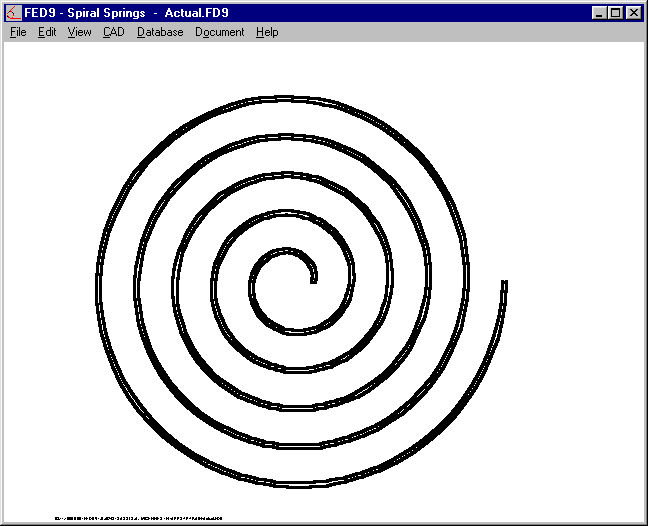Click the outer free end of the spiral
This screenshot has width=648, height=526.
505,285
